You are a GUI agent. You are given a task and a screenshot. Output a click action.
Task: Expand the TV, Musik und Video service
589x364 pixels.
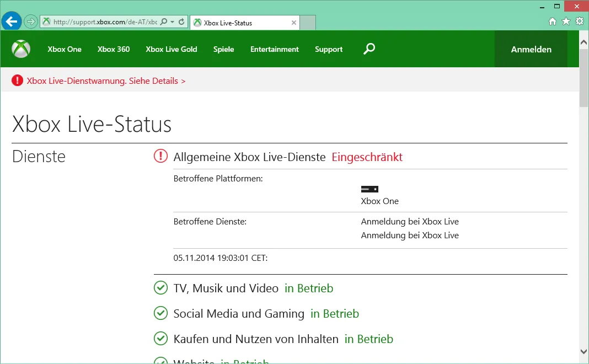tap(226, 288)
